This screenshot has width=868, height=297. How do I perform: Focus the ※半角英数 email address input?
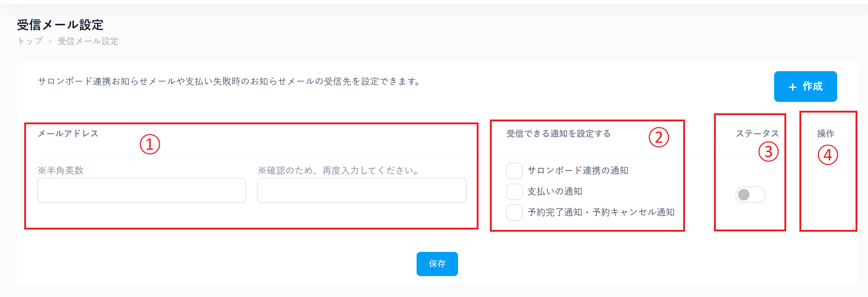click(142, 190)
